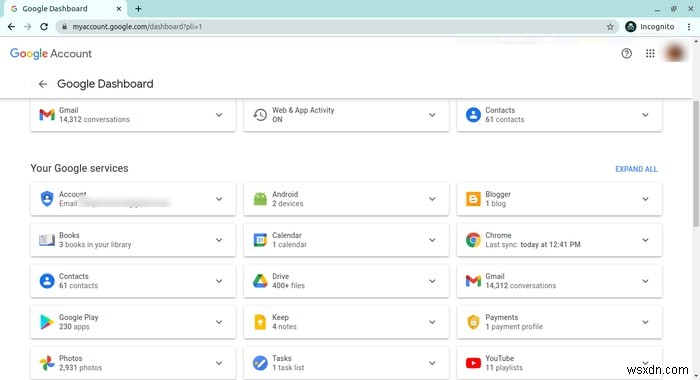Click the Books icon
This screenshot has width=700, height=380.
coord(47,240)
